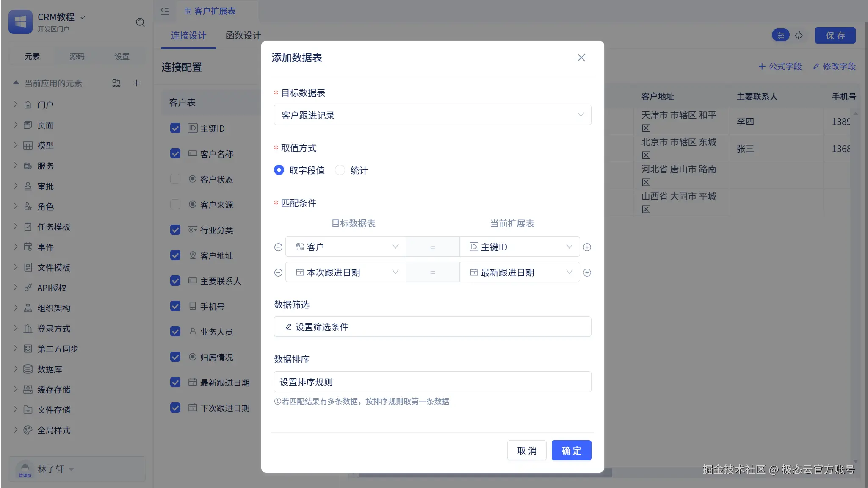Add condition after 最新跟进日期 row

pyautogui.click(x=587, y=272)
